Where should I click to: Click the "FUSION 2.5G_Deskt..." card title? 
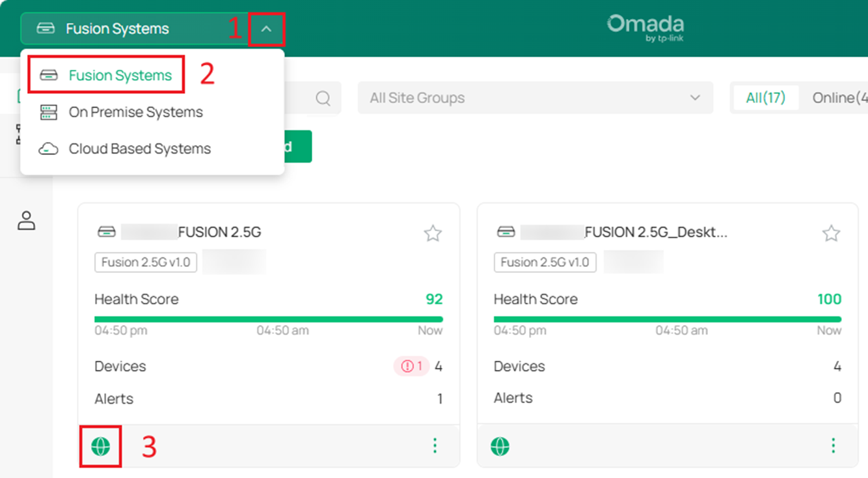click(x=656, y=232)
